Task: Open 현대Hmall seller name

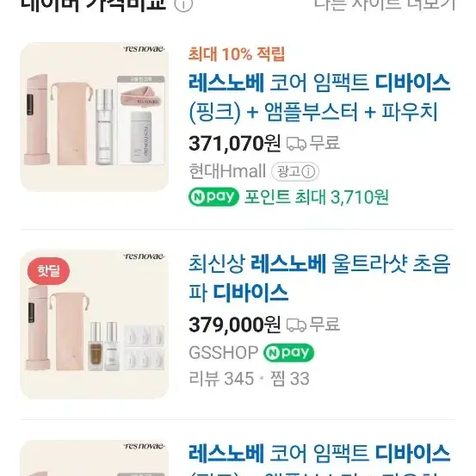Action: 227,171
